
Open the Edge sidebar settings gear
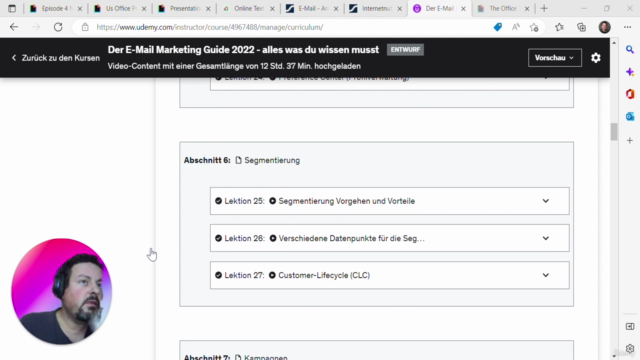[630, 349]
